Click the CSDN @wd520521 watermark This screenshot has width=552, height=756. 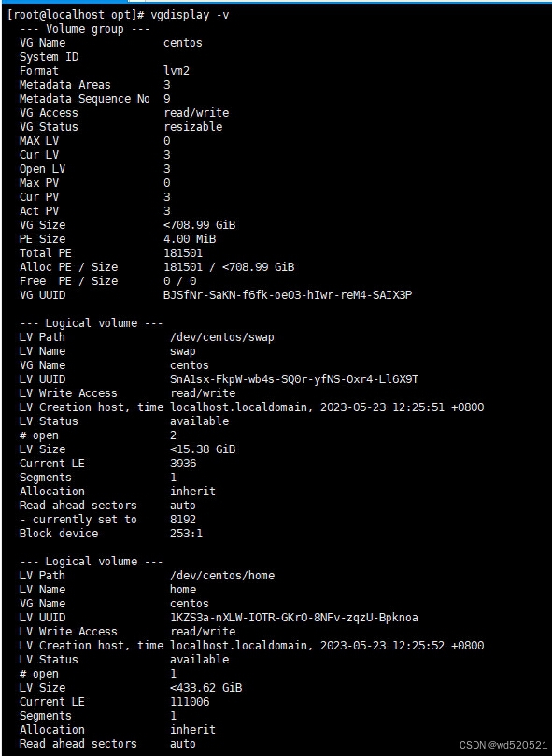[x=503, y=745]
